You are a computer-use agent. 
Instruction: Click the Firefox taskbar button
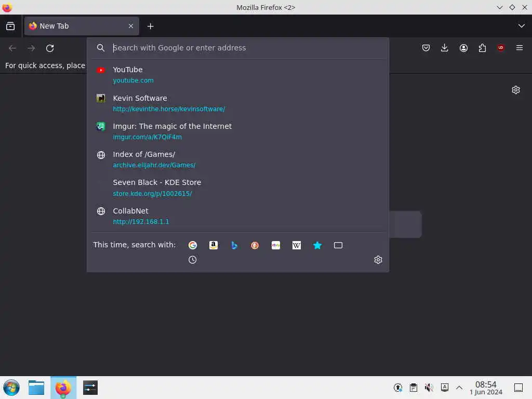pyautogui.click(x=63, y=388)
